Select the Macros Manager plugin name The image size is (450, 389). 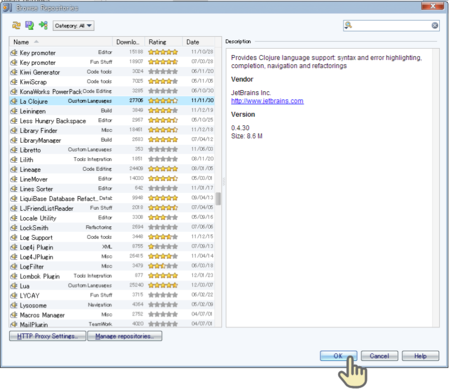coord(42,315)
